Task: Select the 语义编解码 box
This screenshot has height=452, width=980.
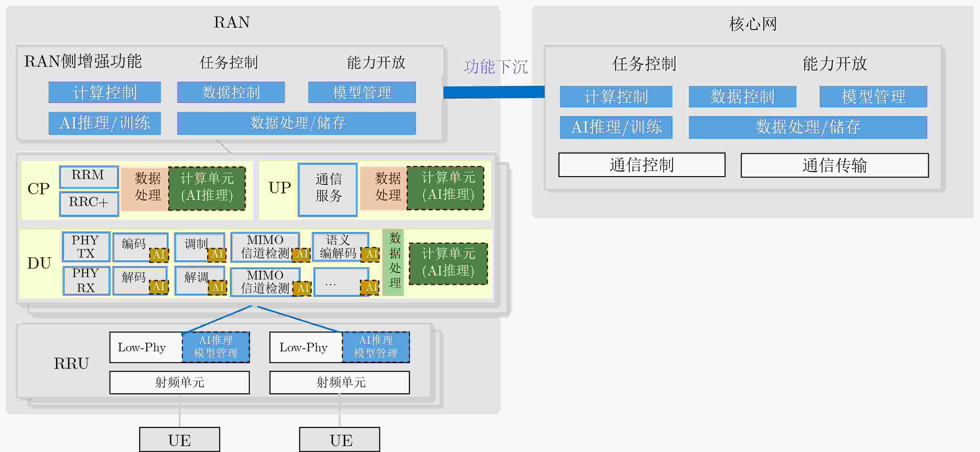Action: 340,246
